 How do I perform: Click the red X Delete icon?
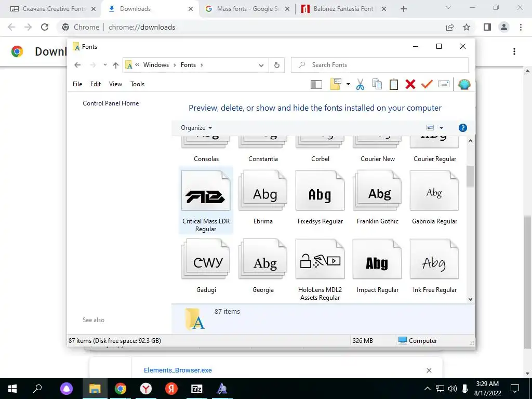[410, 84]
